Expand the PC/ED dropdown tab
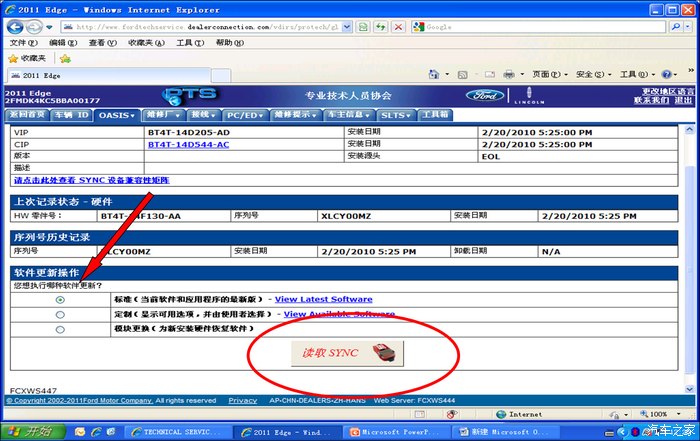The height and width of the screenshot is (441, 700). click(x=245, y=115)
